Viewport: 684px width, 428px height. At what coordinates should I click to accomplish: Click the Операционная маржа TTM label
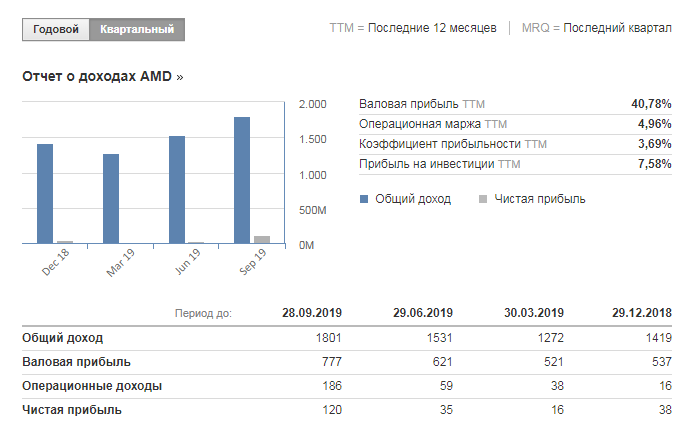coord(433,124)
